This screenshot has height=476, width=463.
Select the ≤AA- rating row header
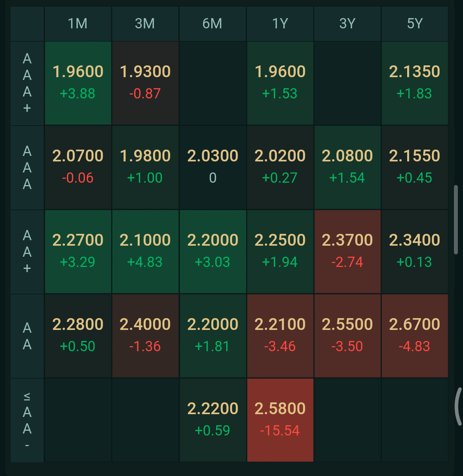(27, 420)
